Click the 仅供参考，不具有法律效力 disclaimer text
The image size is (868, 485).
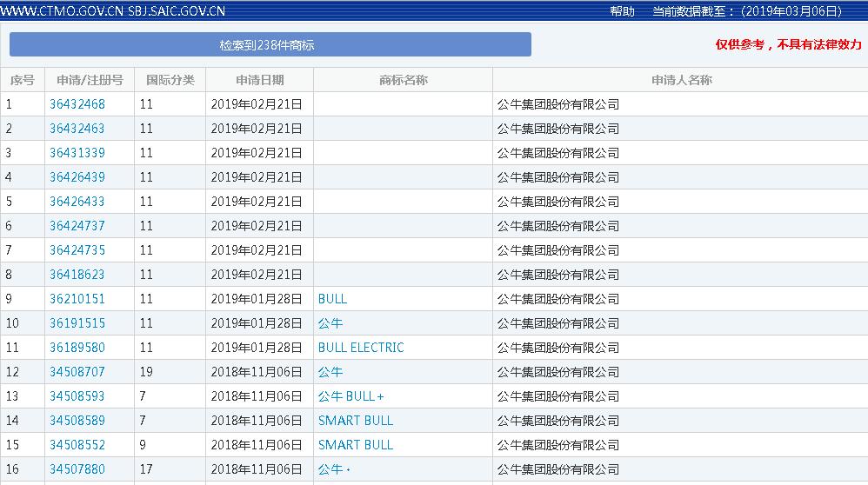788,44
